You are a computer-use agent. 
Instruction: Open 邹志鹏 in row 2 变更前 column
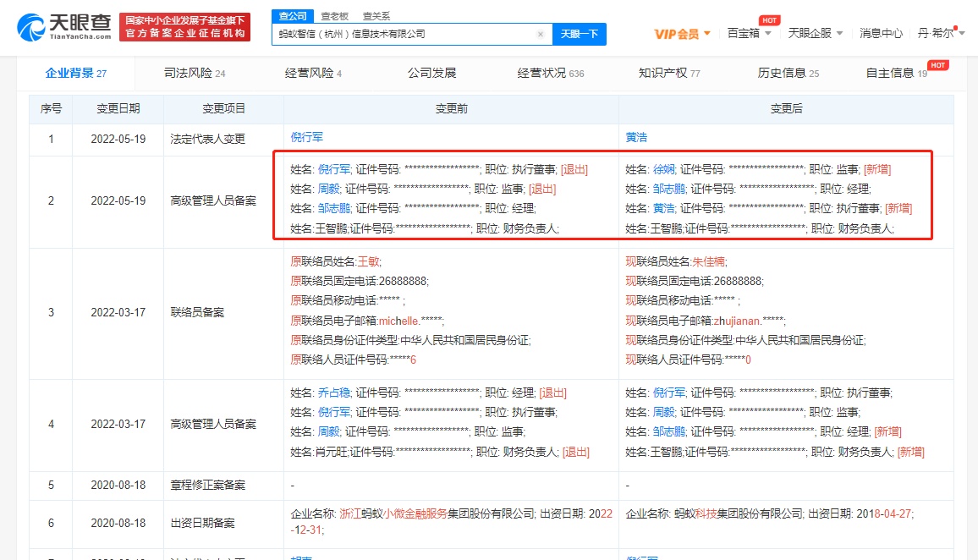coord(334,208)
